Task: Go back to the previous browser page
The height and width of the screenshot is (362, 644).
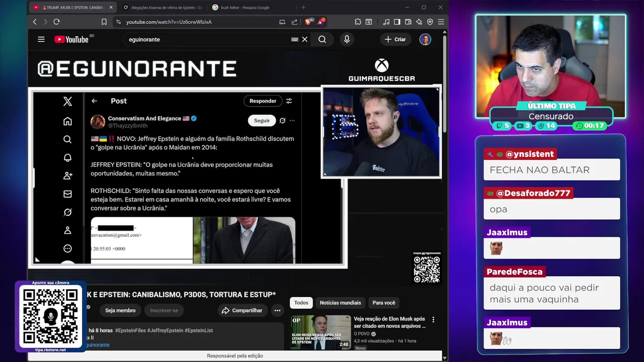Action: click(x=35, y=22)
